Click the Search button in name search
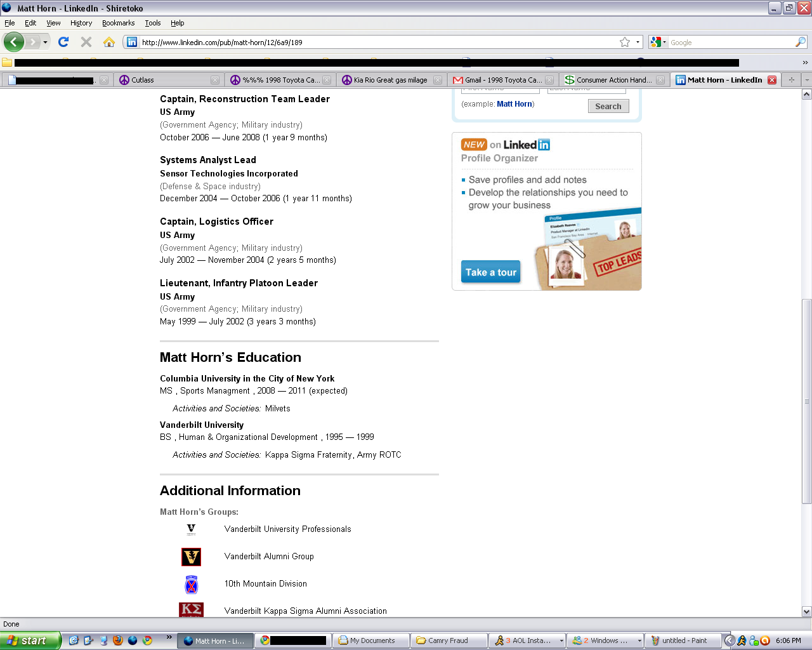Image resolution: width=812 pixels, height=650 pixels. click(608, 106)
